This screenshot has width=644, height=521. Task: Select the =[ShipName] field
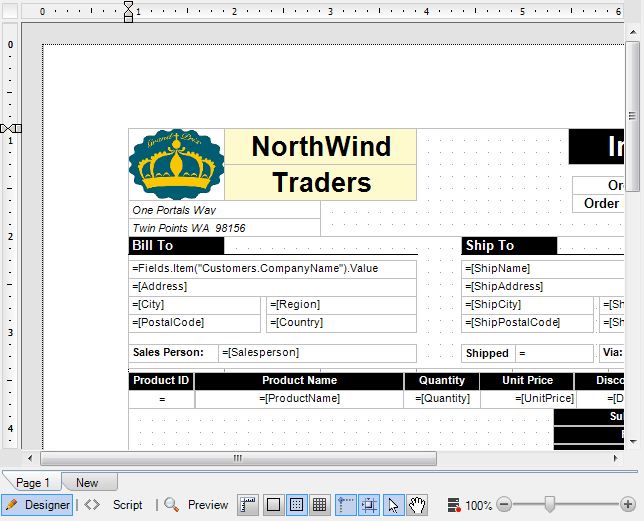[x=543, y=269]
